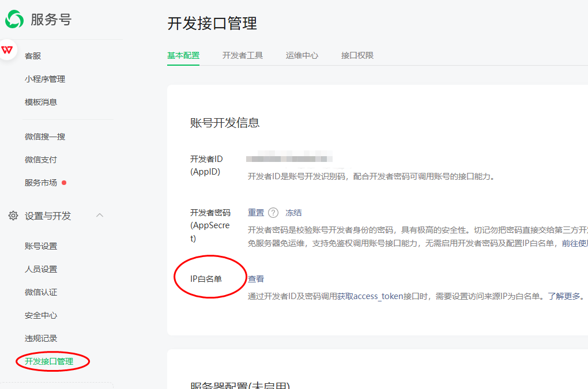Open 账号设置 in the sidebar

[41, 246]
